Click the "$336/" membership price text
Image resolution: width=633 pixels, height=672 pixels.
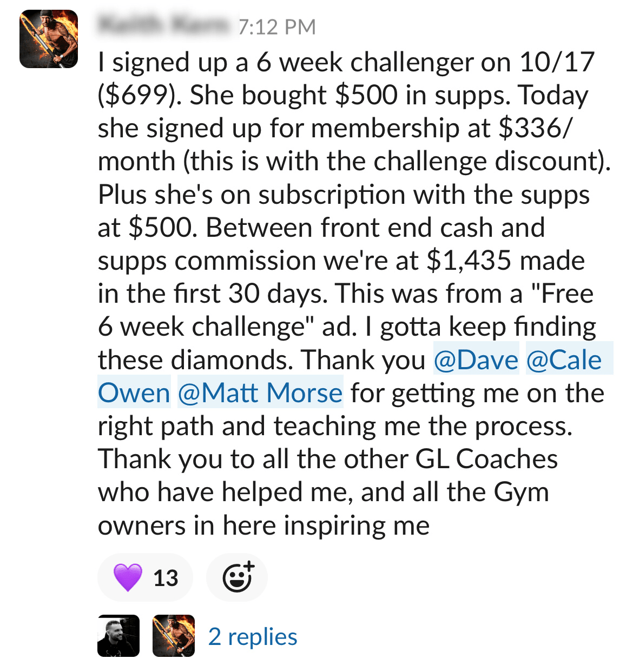pos(534,129)
